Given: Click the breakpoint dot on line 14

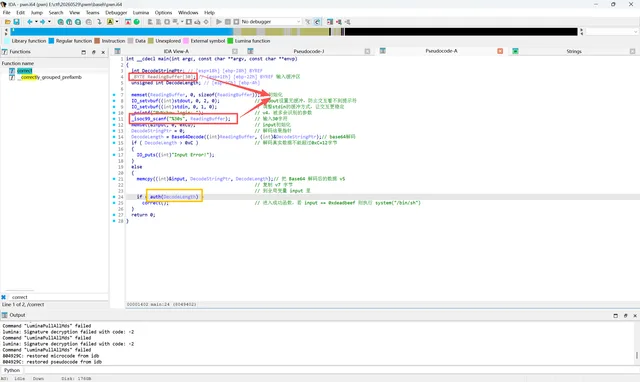Looking at the screenshot, I should [x=114, y=137].
